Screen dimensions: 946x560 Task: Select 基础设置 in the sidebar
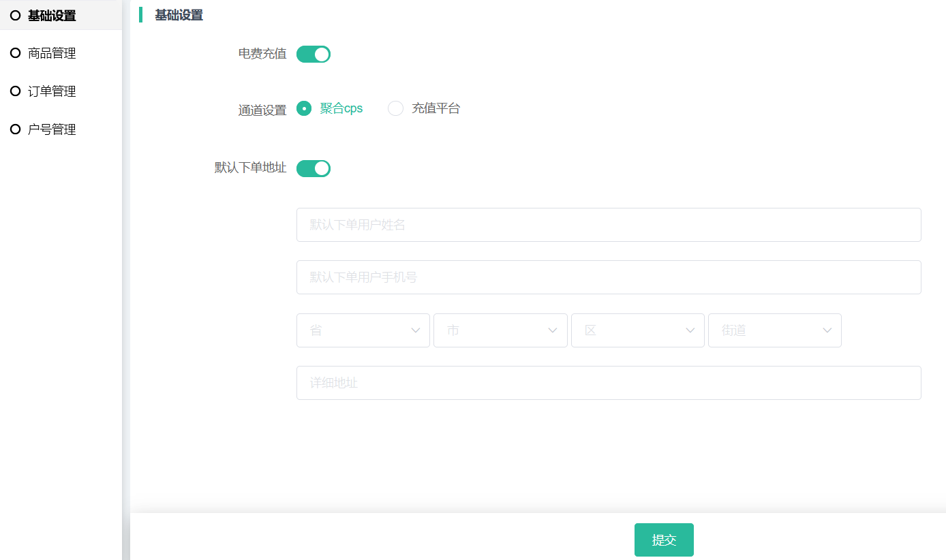click(52, 16)
